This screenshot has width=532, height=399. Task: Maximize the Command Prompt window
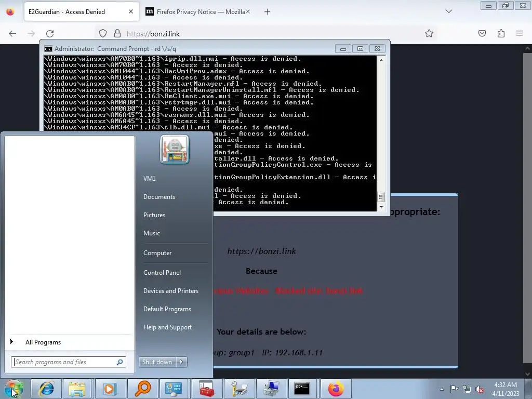[360, 49]
